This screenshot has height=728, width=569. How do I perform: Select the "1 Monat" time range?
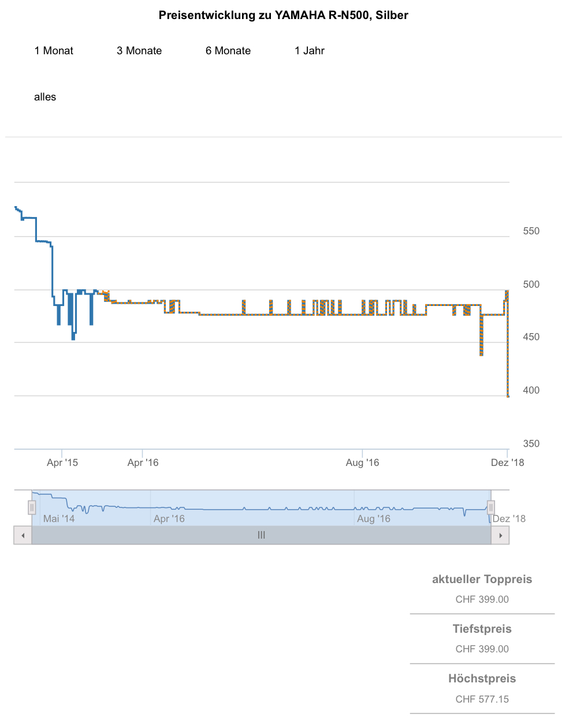[54, 51]
